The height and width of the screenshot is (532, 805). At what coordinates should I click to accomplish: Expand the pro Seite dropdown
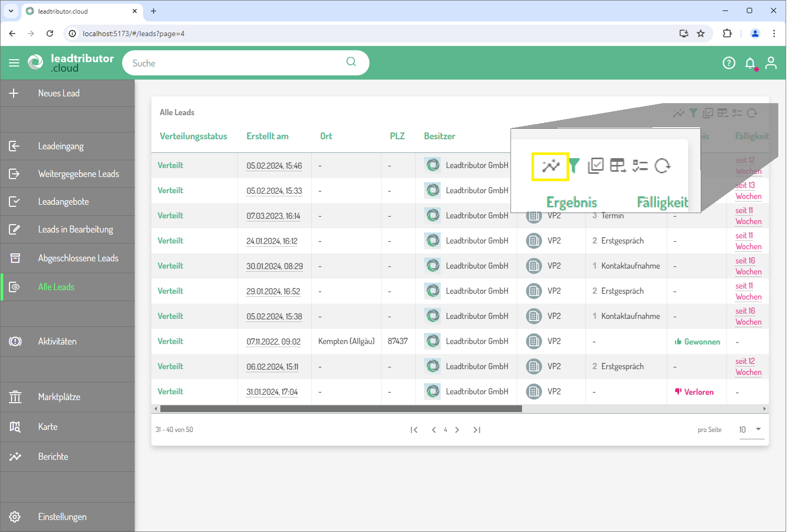click(758, 429)
